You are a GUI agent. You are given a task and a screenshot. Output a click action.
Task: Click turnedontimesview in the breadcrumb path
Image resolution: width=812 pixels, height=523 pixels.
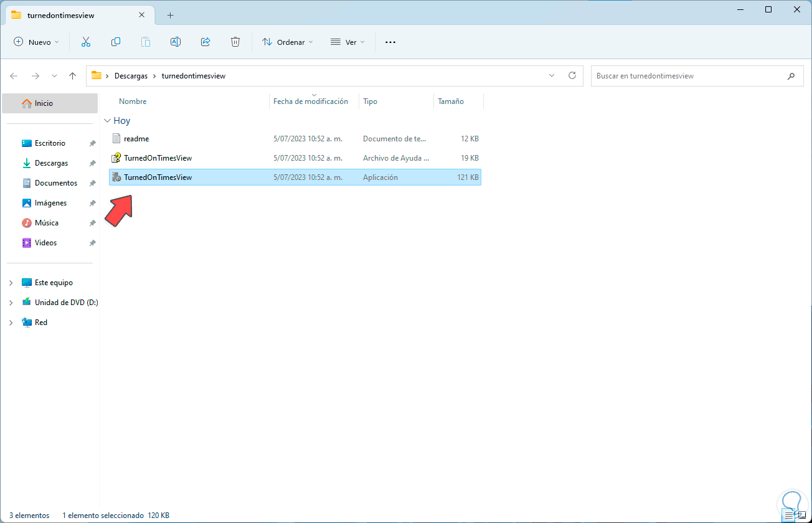(194, 76)
